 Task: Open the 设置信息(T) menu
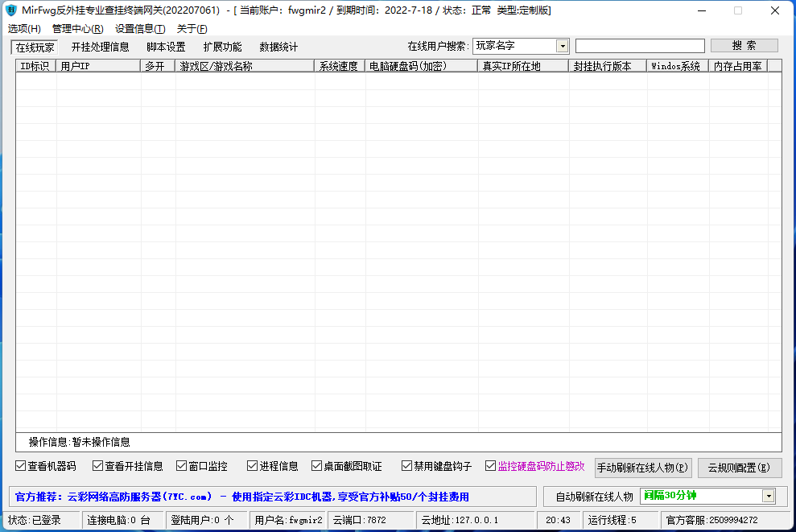coord(140,29)
